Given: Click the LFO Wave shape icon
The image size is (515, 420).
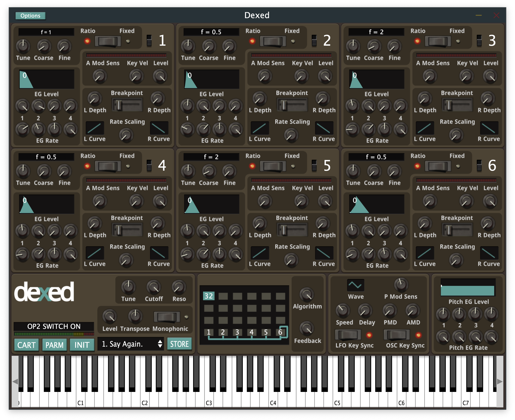Looking at the screenshot, I should click(355, 285).
